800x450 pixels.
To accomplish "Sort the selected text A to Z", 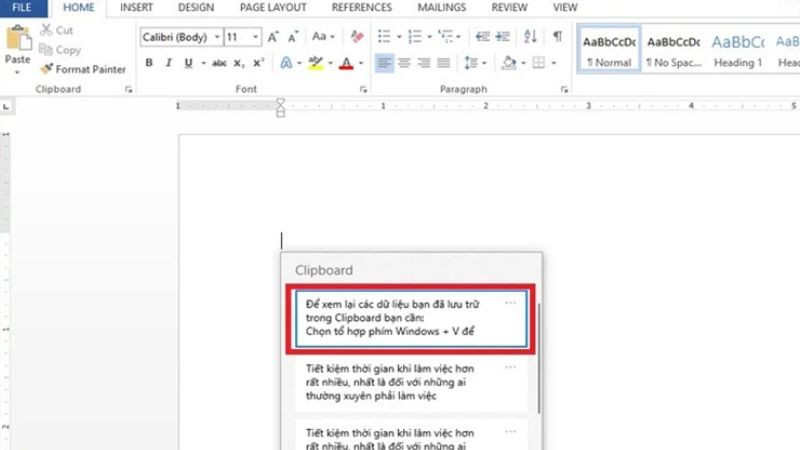I will tap(530, 37).
